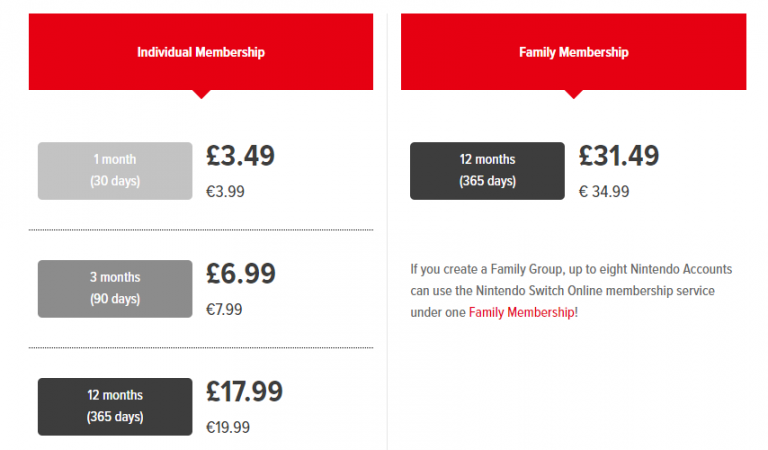768x450 pixels.
Task: Click the Family Group description paragraph
Action: (x=571, y=291)
